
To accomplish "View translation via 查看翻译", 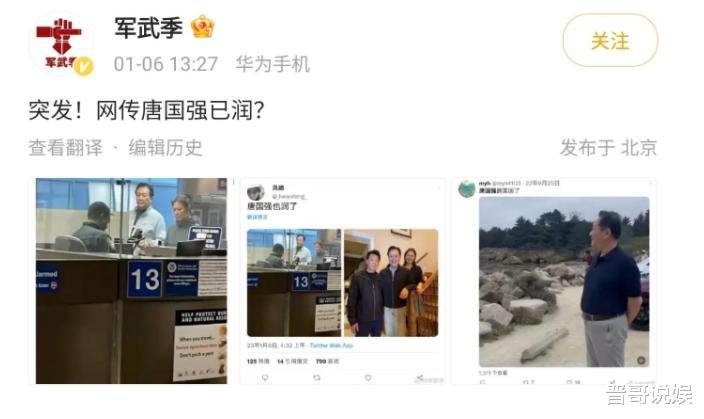I will click(66, 148).
